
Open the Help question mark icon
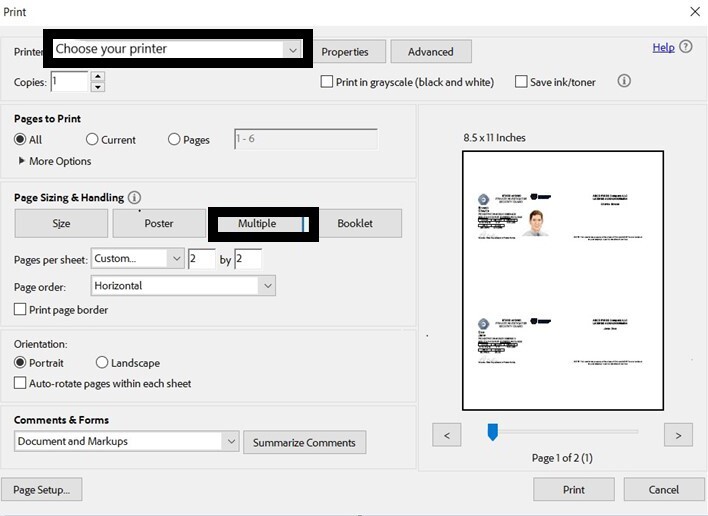tap(685, 47)
